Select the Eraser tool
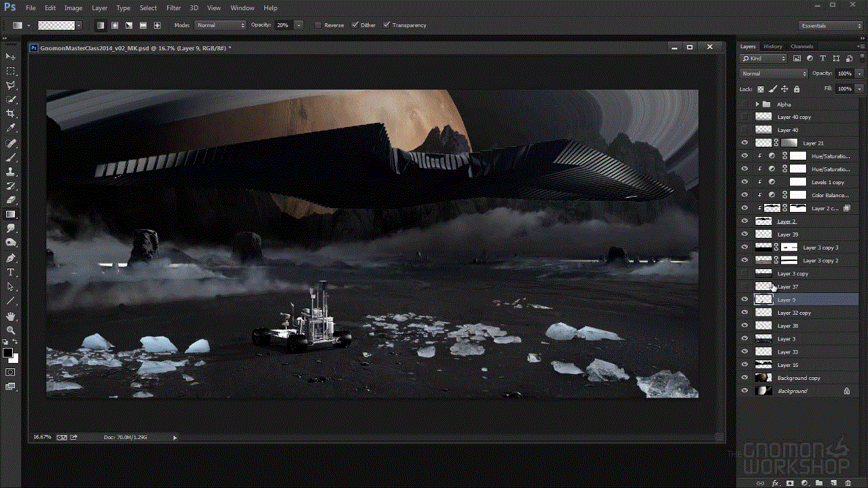Screen dimensions: 868x488 (10, 201)
